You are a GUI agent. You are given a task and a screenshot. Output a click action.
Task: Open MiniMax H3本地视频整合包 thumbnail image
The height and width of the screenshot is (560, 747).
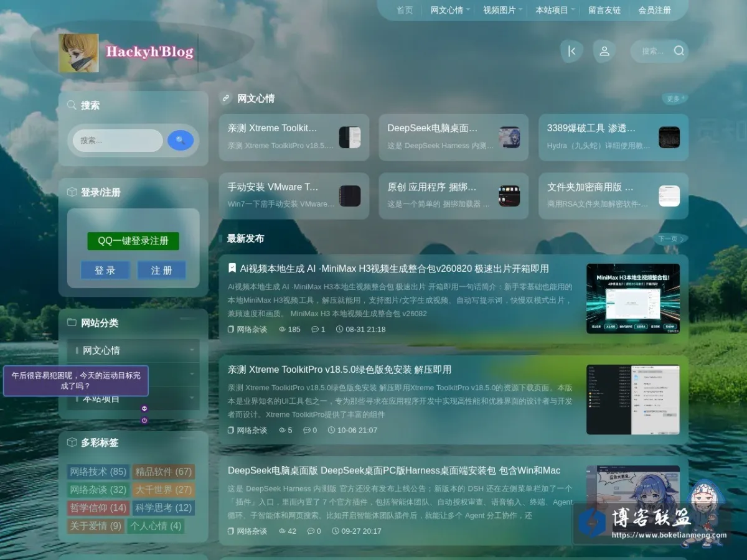633,299
